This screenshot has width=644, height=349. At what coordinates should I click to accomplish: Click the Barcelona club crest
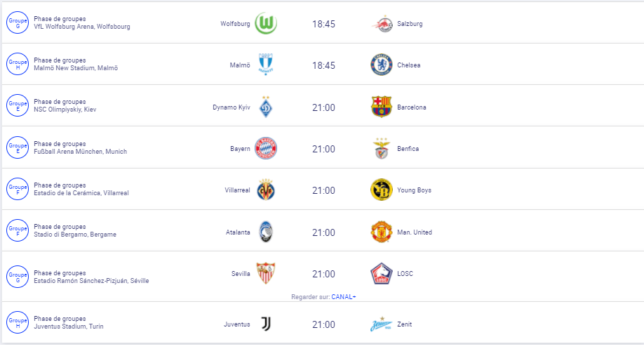click(x=381, y=107)
